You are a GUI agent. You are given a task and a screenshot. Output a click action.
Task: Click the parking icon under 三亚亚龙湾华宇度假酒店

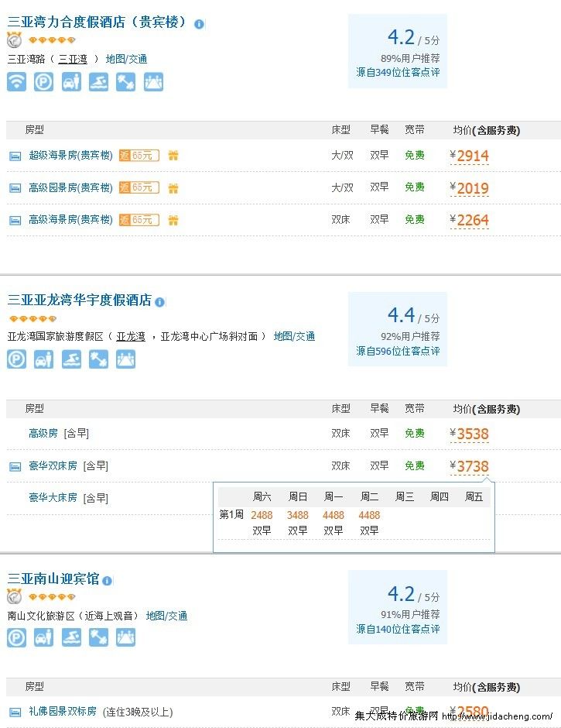[16, 359]
